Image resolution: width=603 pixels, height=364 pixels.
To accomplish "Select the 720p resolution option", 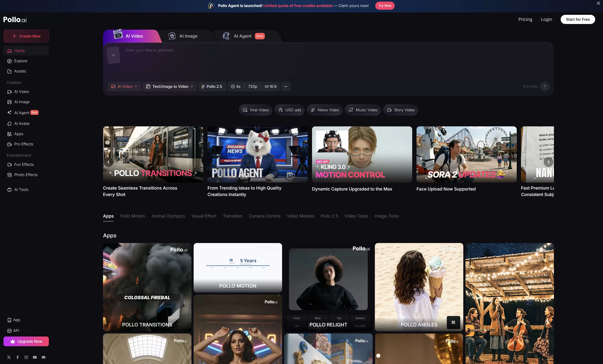I will (x=253, y=86).
